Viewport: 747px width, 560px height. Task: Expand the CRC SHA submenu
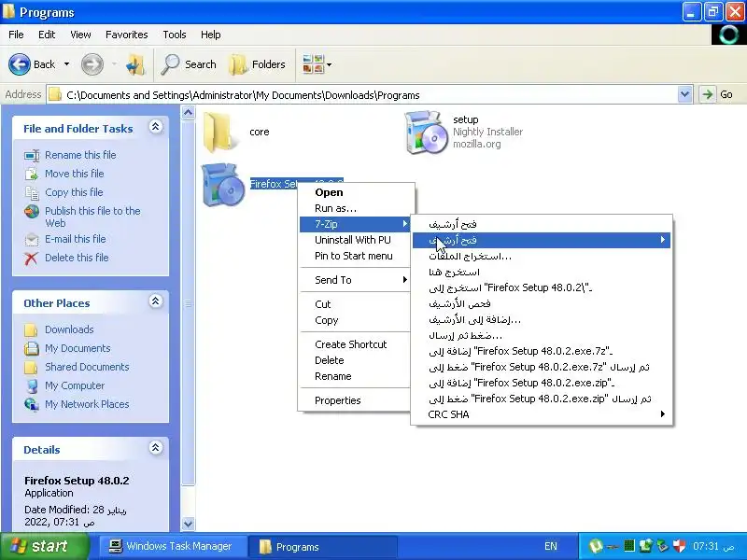(542, 414)
